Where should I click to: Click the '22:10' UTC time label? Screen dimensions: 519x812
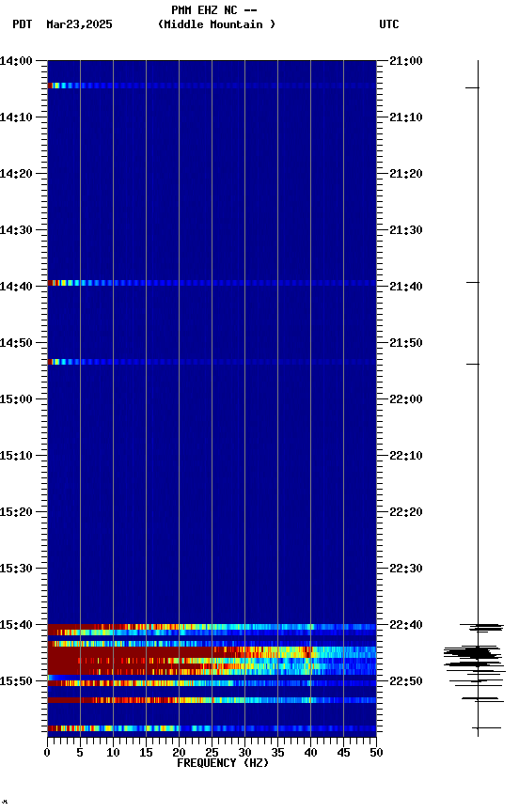click(406, 456)
